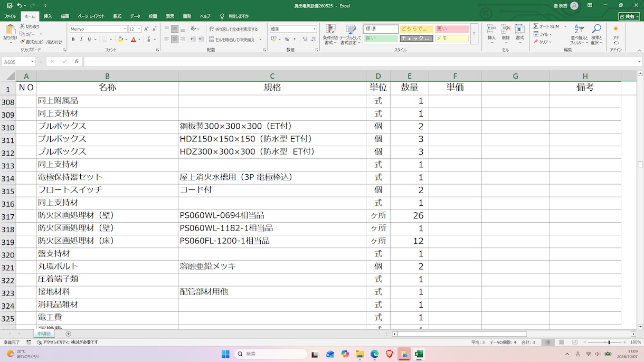Select the 中項目 sheet tab
Viewport: 644px width, 362px height.
[x=44, y=334]
